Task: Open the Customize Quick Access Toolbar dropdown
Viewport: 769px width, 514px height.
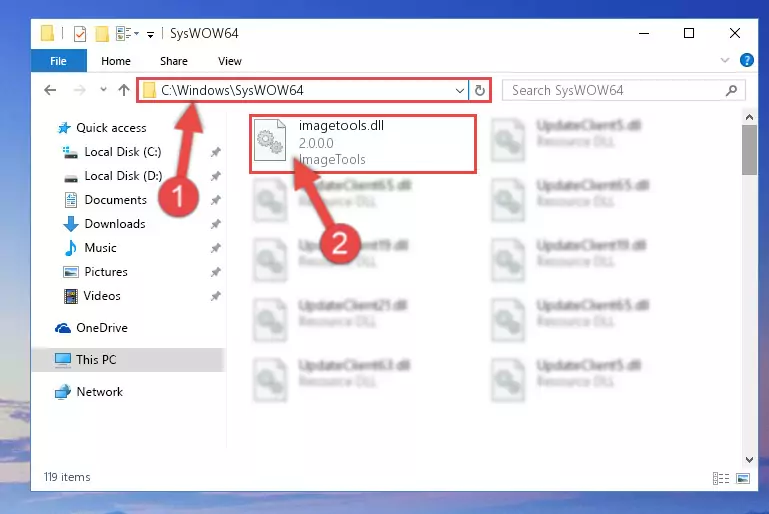Action: (x=150, y=34)
